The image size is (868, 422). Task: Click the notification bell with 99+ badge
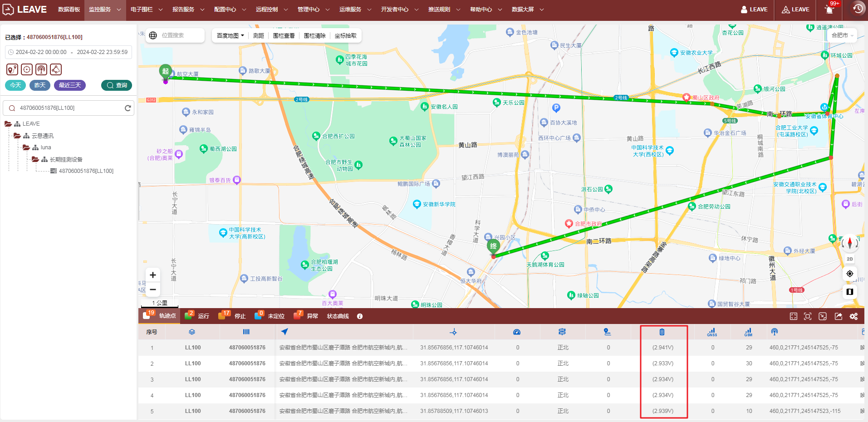(829, 10)
